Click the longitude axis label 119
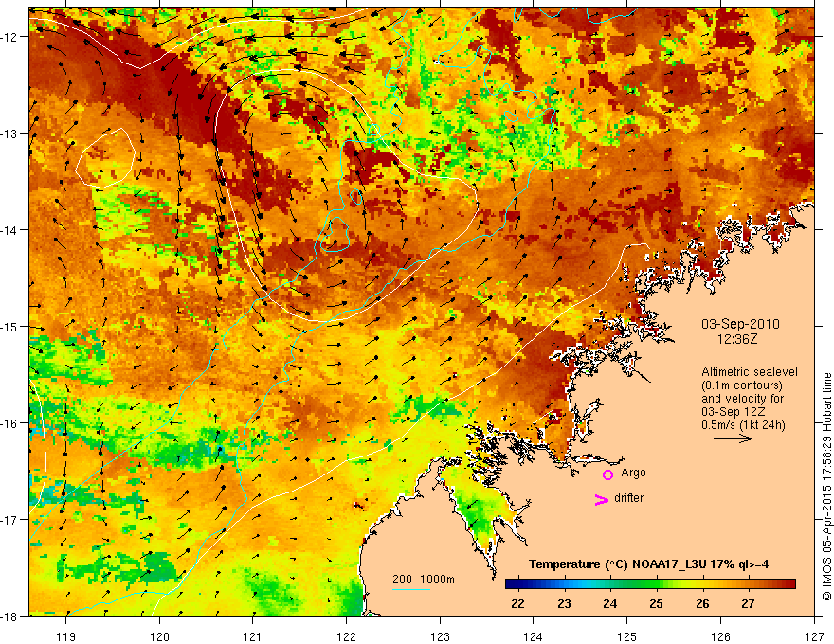 [x=66, y=636]
